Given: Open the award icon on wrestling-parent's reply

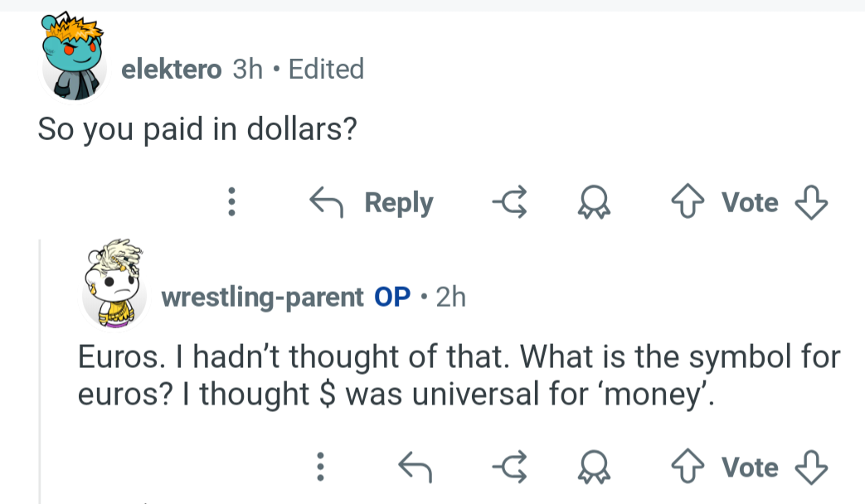Looking at the screenshot, I should point(595,467).
